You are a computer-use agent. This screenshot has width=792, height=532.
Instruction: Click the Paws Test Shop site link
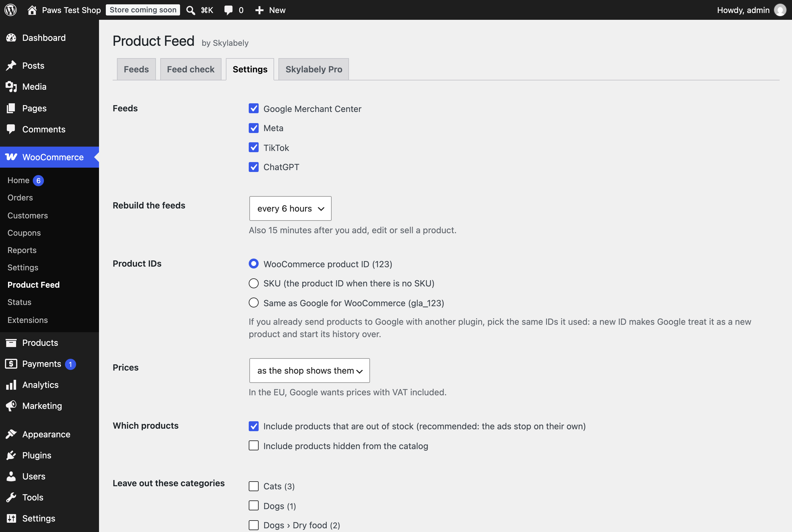pyautogui.click(x=71, y=10)
